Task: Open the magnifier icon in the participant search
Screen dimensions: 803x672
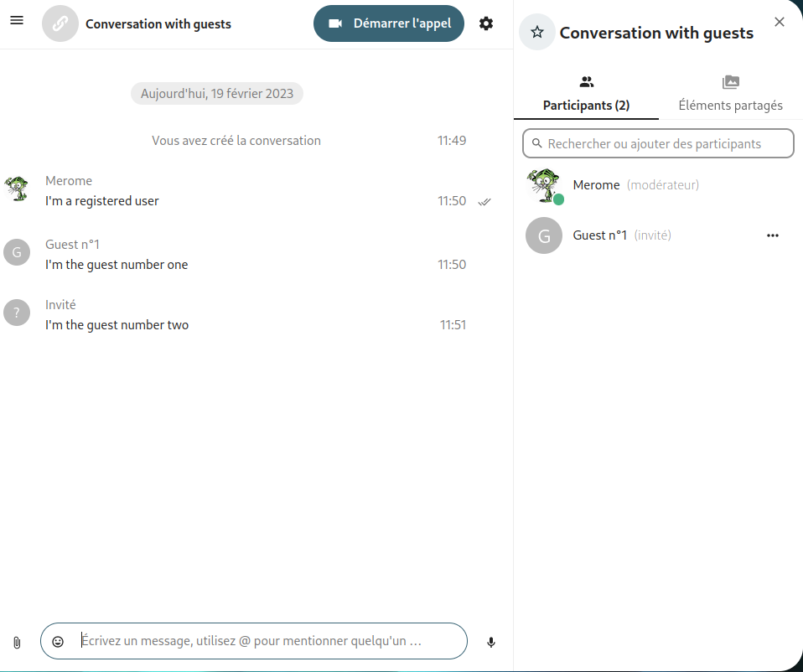Action: click(537, 143)
